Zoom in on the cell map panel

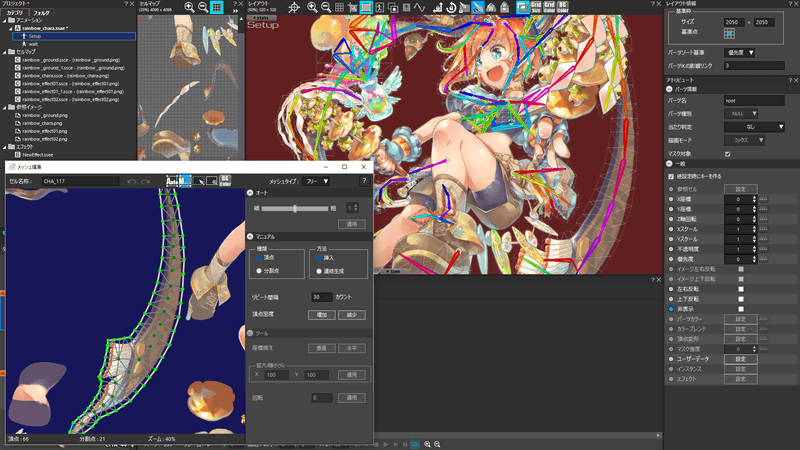pyautogui.click(x=189, y=7)
